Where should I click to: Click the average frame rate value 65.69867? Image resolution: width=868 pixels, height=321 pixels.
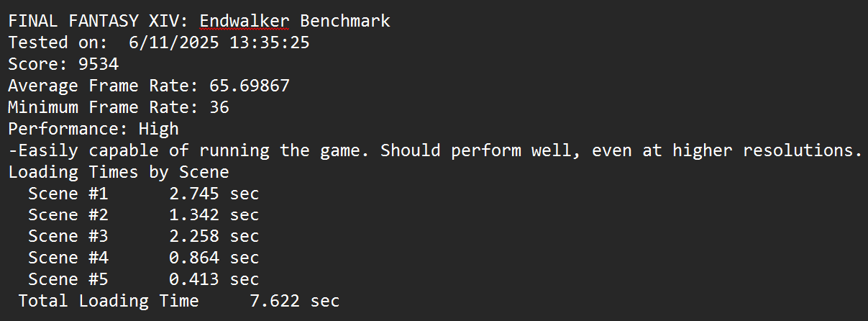click(250, 86)
